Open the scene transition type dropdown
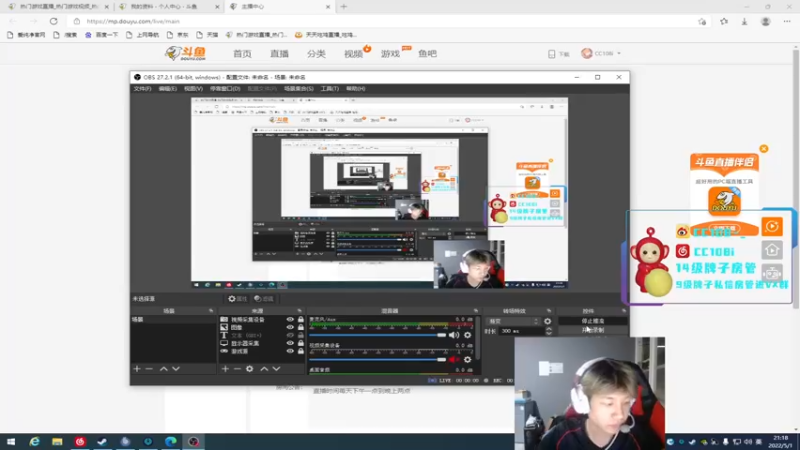This screenshot has width=800, height=450. [x=512, y=321]
